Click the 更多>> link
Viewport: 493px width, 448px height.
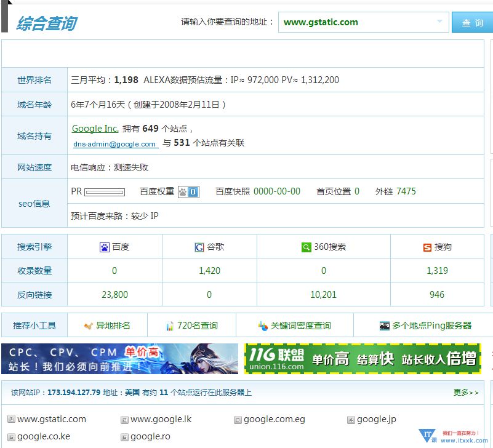[466, 393]
